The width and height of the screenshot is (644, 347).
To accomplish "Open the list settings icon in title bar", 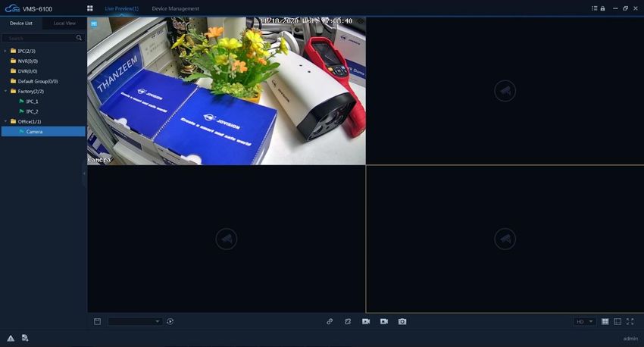I will point(594,8).
